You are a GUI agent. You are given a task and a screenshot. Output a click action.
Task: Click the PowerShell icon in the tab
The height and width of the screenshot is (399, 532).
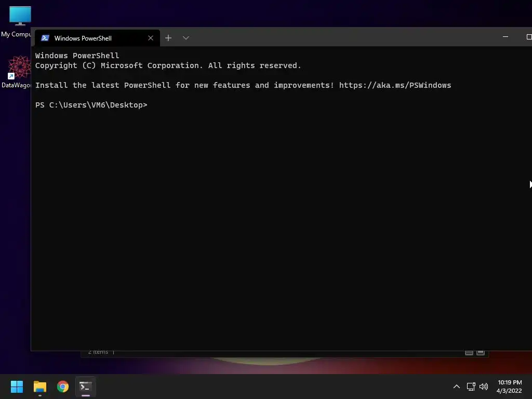tap(45, 38)
